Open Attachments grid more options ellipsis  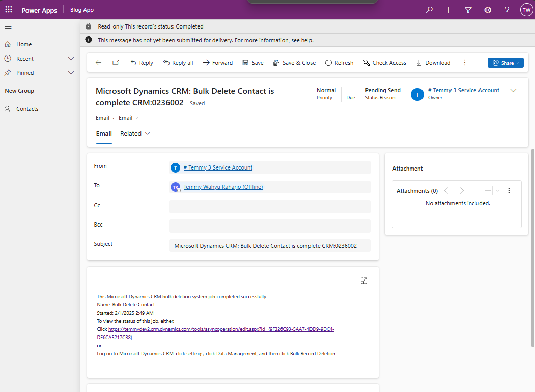(509, 191)
